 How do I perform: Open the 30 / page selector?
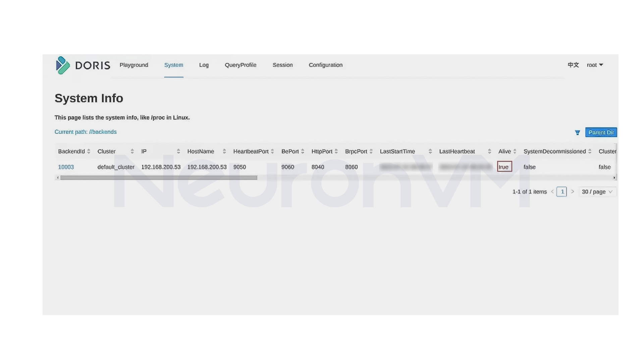click(x=597, y=191)
